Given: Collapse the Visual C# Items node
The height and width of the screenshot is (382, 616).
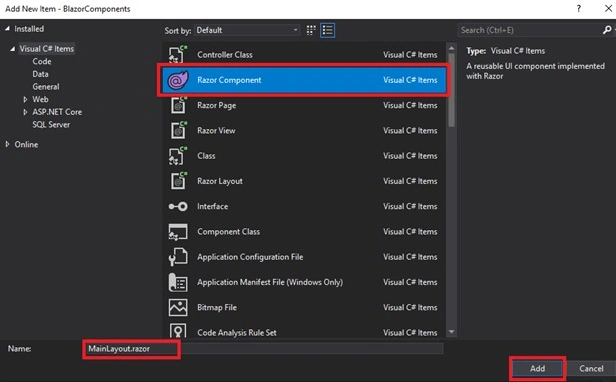Looking at the screenshot, I should [13, 49].
